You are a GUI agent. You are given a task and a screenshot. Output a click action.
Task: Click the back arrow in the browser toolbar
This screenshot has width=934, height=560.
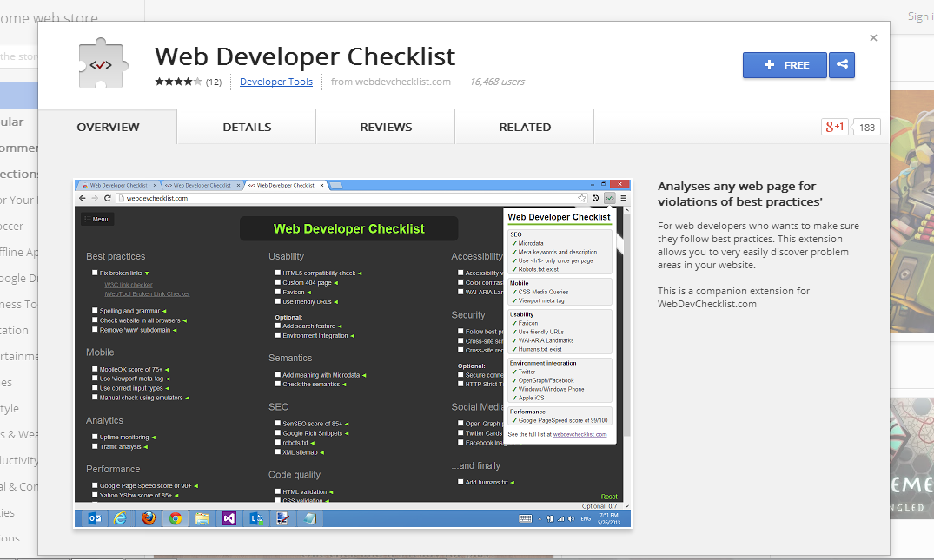pos(83,197)
